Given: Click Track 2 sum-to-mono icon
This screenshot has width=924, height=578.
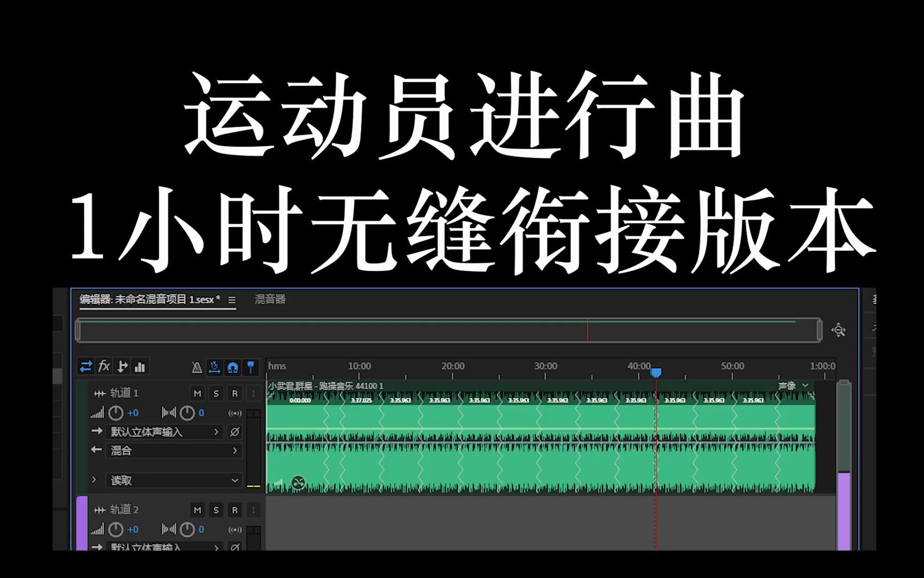Looking at the screenshot, I should click(x=235, y=530).
